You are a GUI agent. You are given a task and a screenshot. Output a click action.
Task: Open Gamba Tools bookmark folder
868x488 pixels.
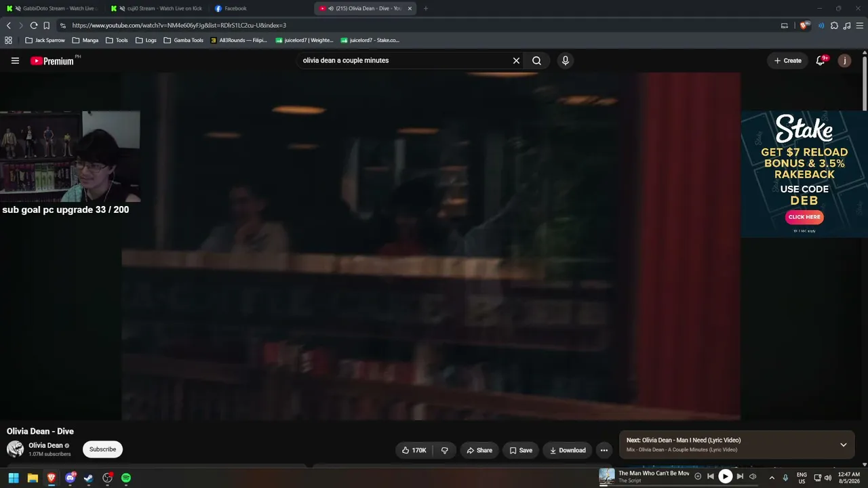183,40
